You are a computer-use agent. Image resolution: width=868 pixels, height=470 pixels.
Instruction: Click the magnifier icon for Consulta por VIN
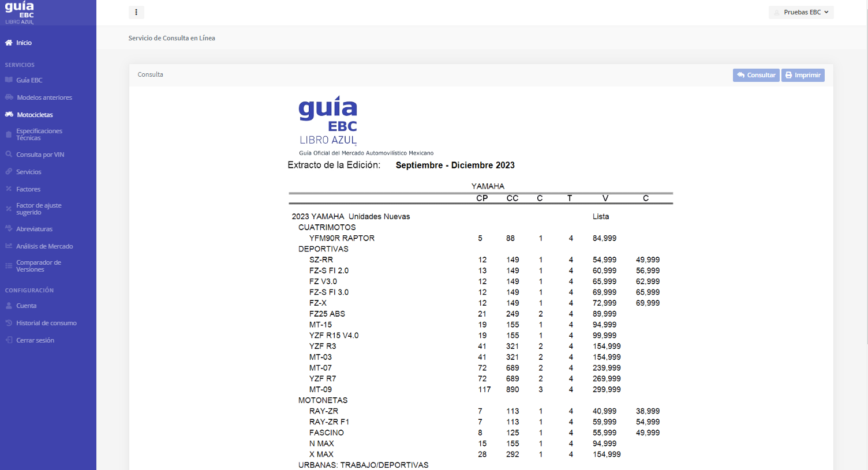(9, 155)
